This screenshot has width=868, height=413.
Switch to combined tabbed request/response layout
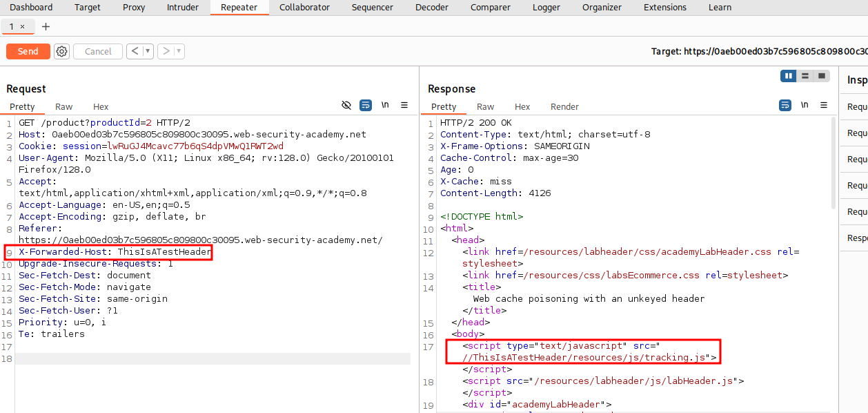coord(821,76)
